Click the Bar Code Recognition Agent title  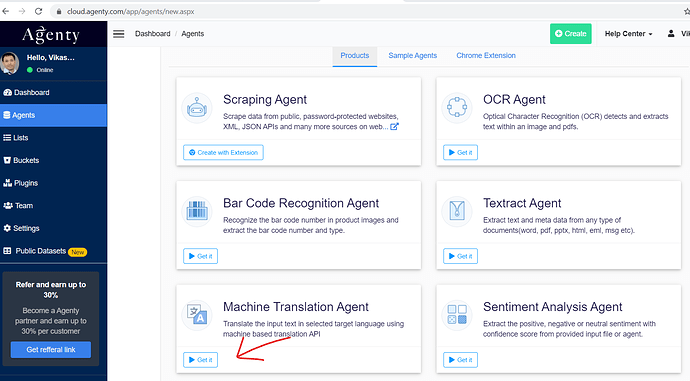301,203
